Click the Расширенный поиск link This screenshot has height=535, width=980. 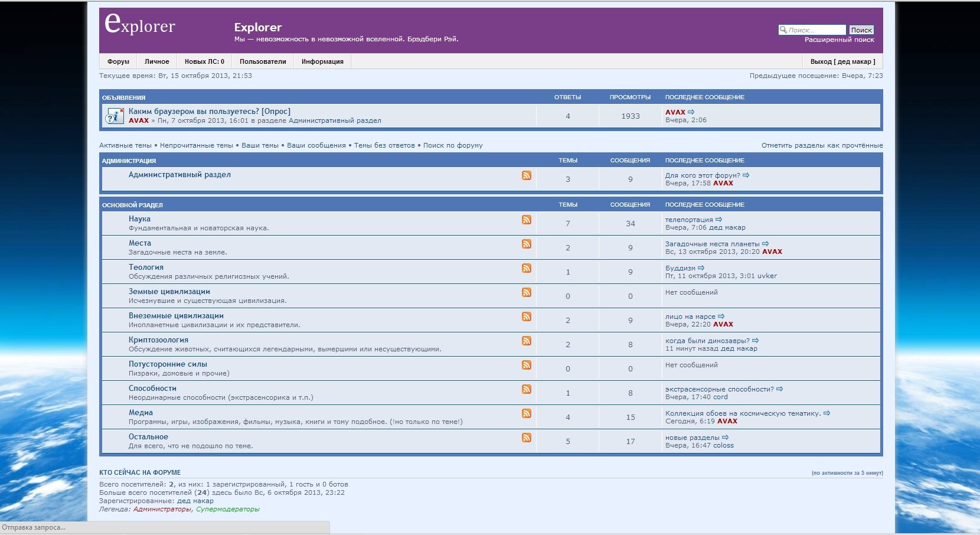[839, 40]
